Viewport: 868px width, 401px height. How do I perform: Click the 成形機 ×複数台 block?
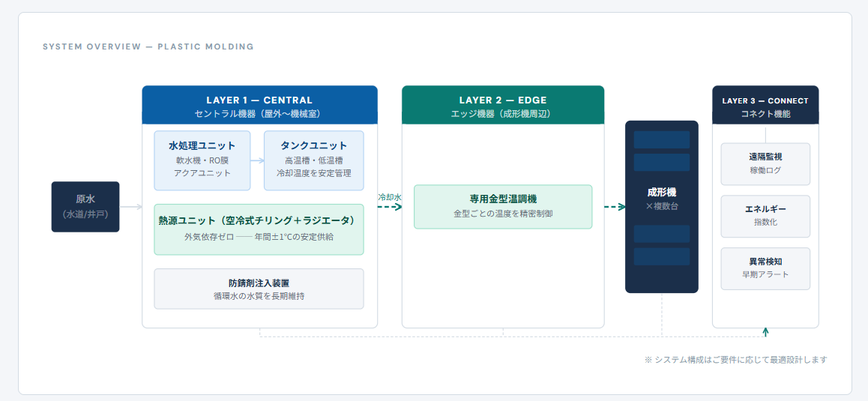click(662, 207)
